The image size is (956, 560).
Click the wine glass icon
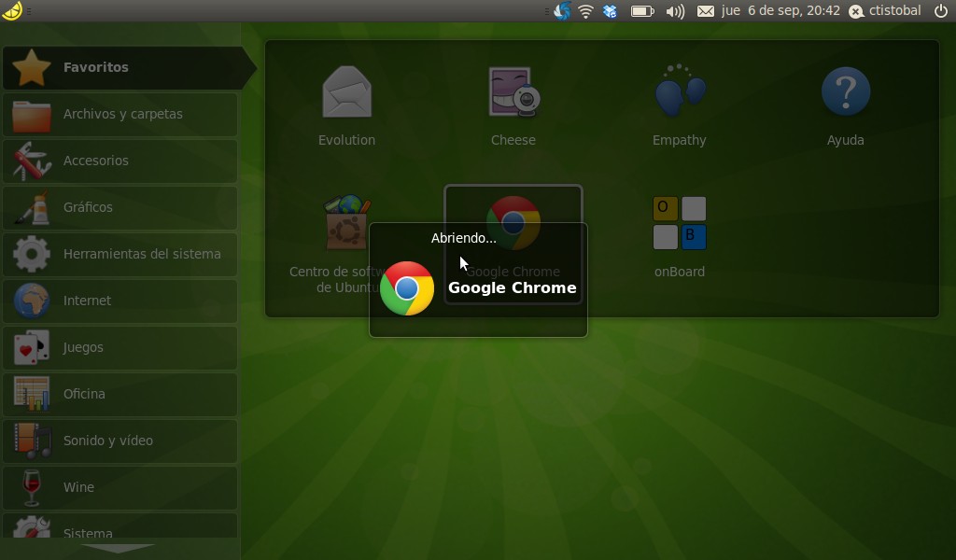coord(31,487)
